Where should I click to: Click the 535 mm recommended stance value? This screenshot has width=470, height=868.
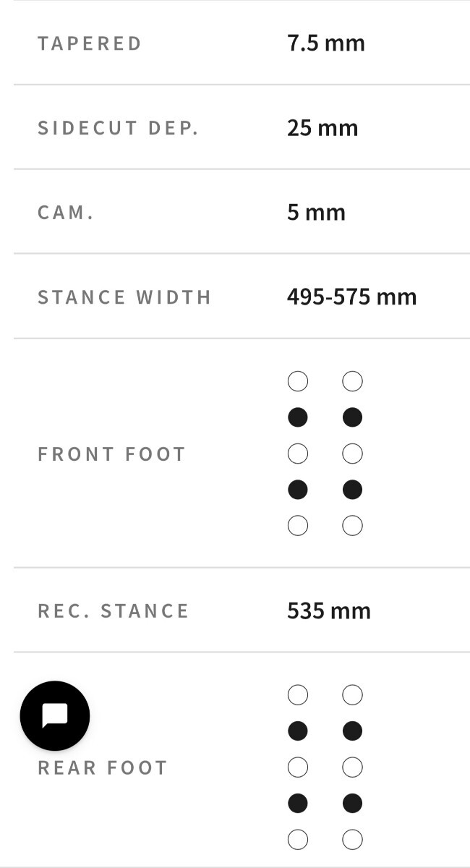(328, 610)
